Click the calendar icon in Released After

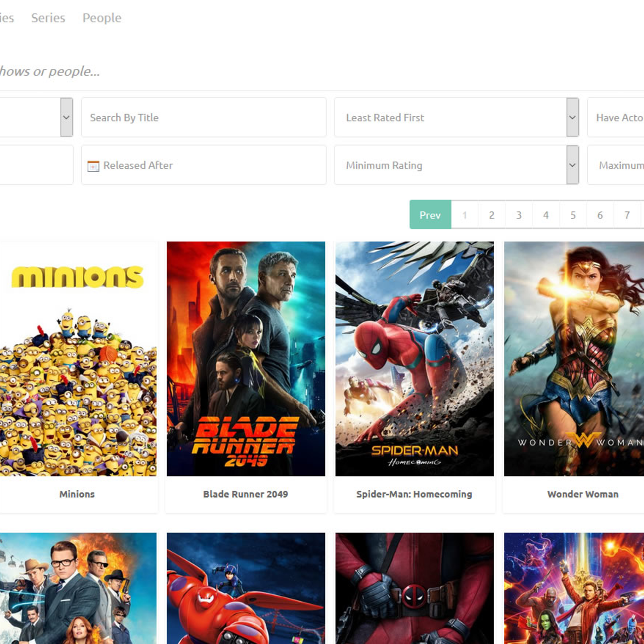[x=93, y=166]
